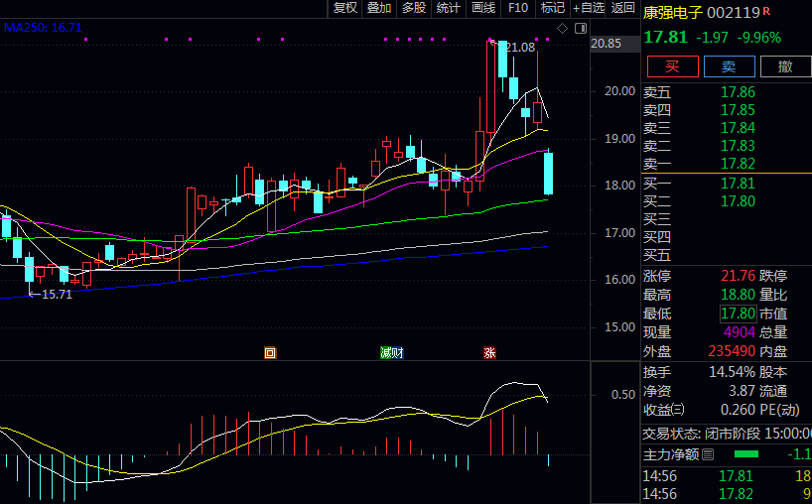Open the 叠加 overlay option

pyautogui.click(x=379, y=8)
